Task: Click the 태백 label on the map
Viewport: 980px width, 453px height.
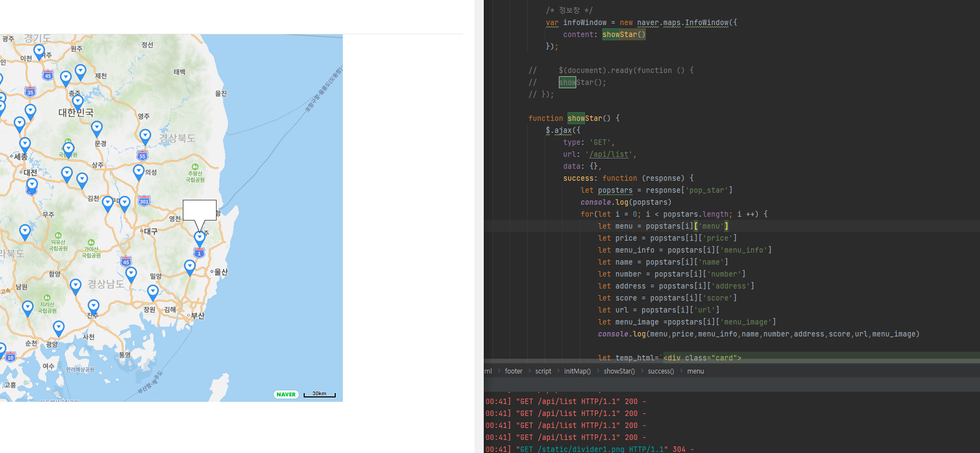Action: (x=180, y=72)
